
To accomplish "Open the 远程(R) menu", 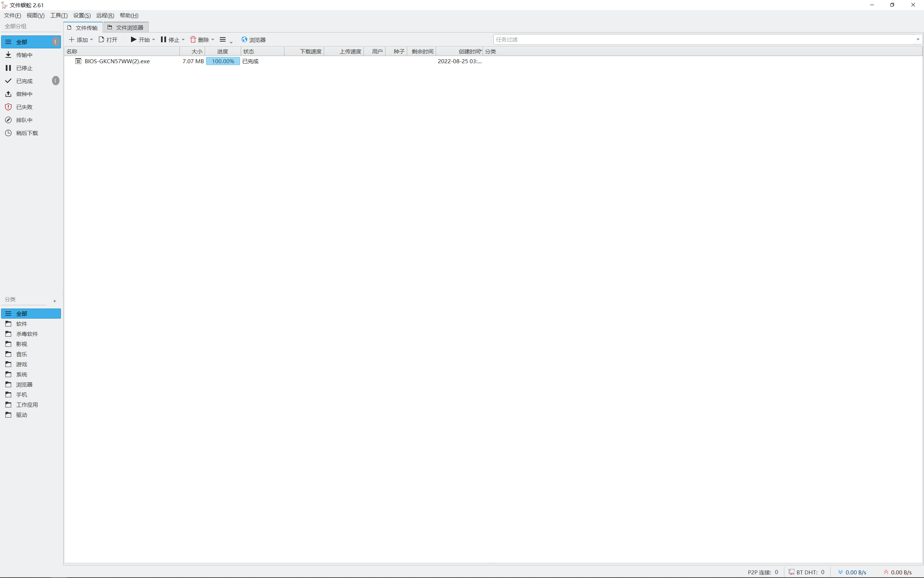I will pyautogui.click(x=105, y=15).
